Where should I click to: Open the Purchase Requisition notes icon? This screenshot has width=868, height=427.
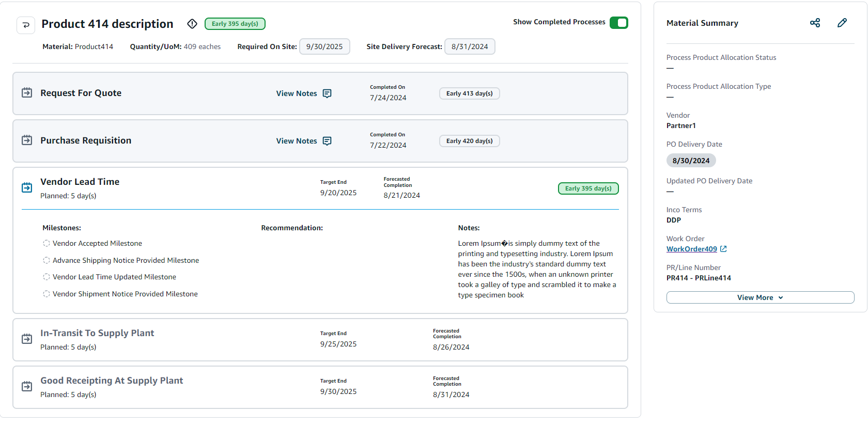click(x=327, y=141)
